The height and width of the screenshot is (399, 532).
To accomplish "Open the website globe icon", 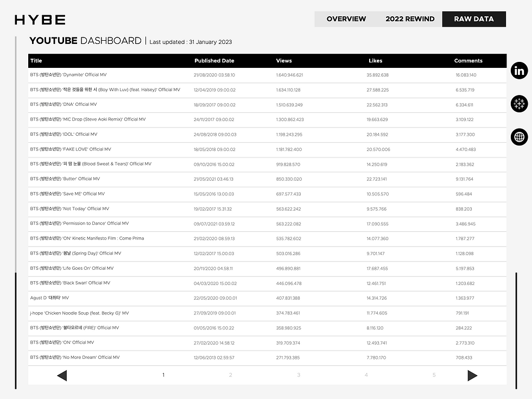I will (519, 137).
